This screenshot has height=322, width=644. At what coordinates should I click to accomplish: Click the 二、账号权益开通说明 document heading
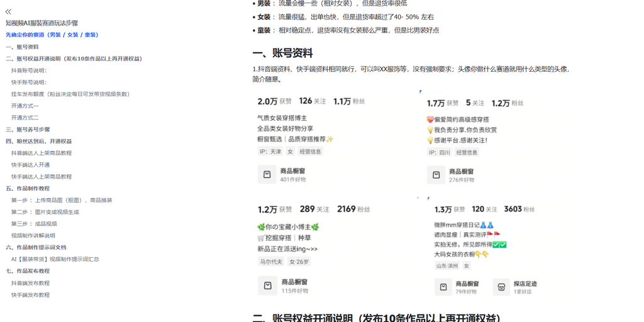click(x=377, y=318)
